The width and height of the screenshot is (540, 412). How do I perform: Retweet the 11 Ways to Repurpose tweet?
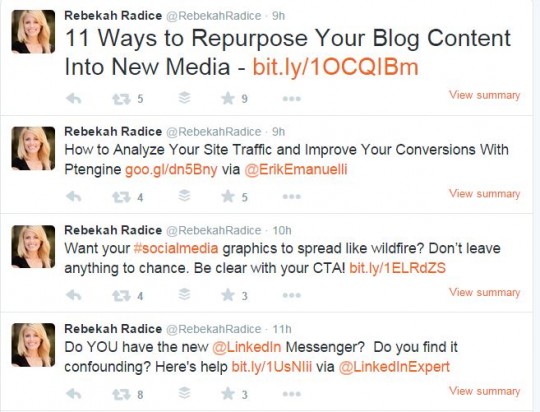[x=121, y=99]
